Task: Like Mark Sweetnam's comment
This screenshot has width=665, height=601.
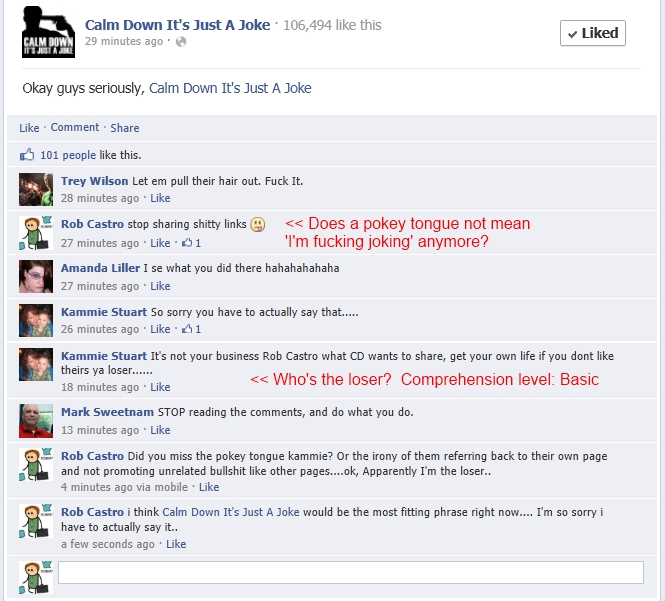Action: tap(160, 430)
